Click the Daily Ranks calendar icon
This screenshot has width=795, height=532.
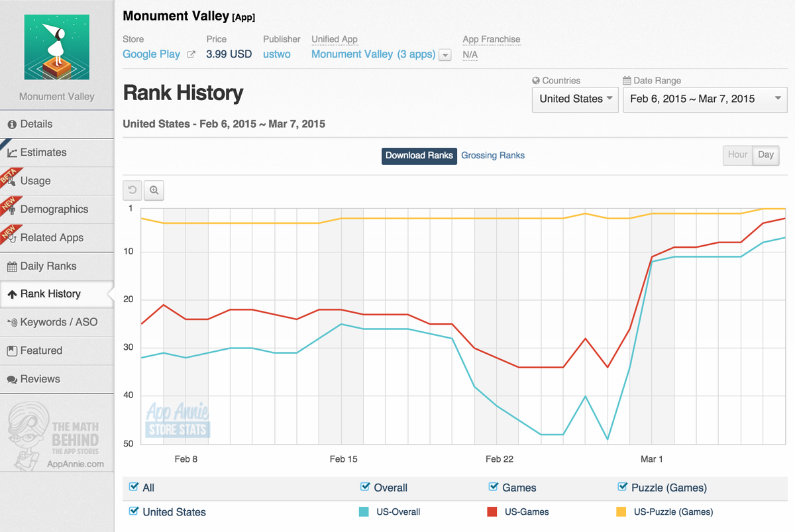click(x=12, y=266)
